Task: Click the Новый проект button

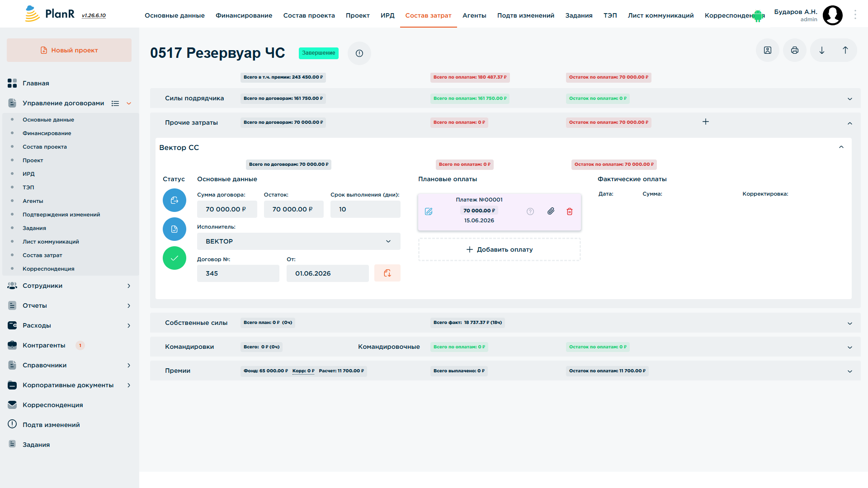Action: coord(69,50)
